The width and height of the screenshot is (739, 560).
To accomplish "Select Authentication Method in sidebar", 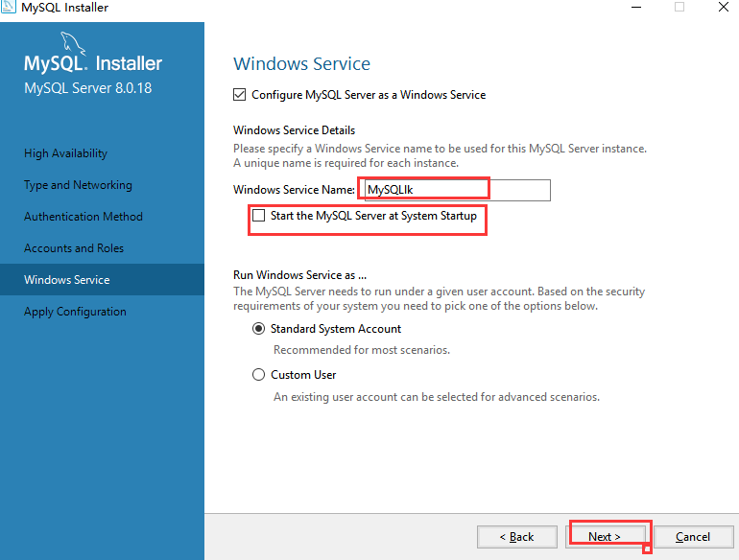I will point(83,217).
